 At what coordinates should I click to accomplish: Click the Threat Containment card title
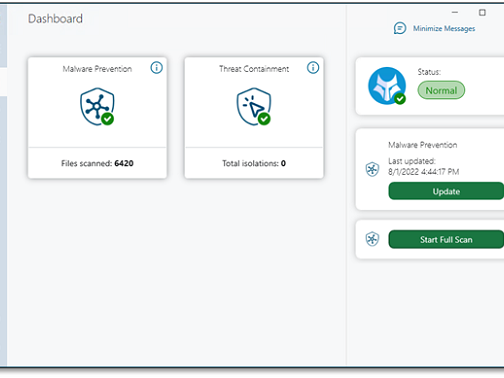(254, 69)
